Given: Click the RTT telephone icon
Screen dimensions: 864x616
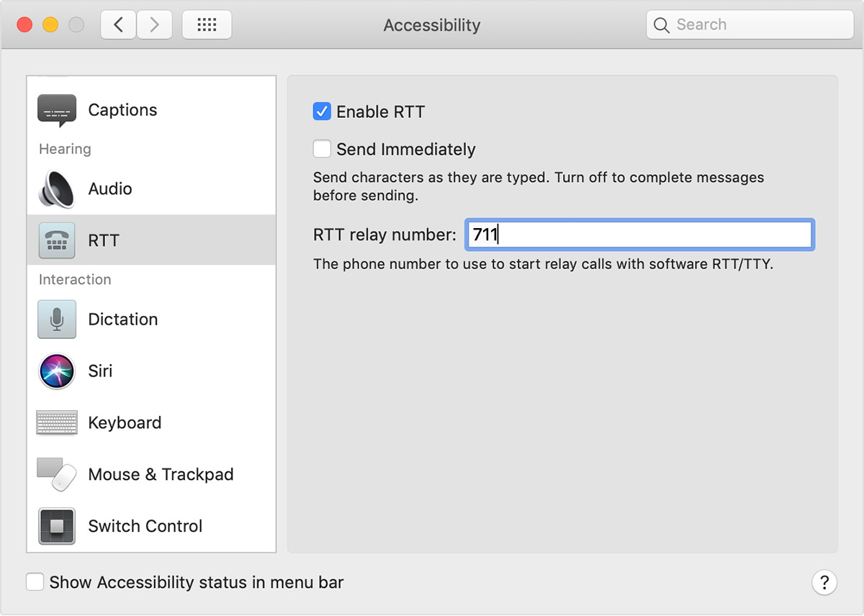Looking at the screenshot, I should pyautogui.click(x=57, y=240).
